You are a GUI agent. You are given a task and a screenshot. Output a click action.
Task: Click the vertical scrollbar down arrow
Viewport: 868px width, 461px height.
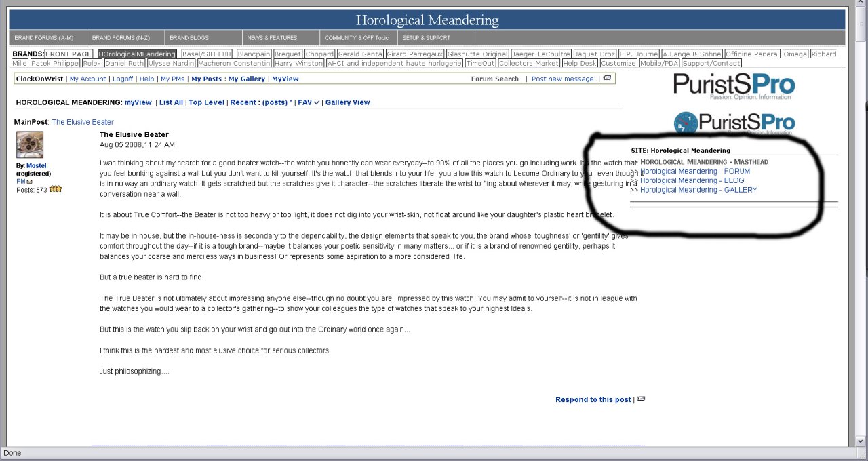point(861,441)
